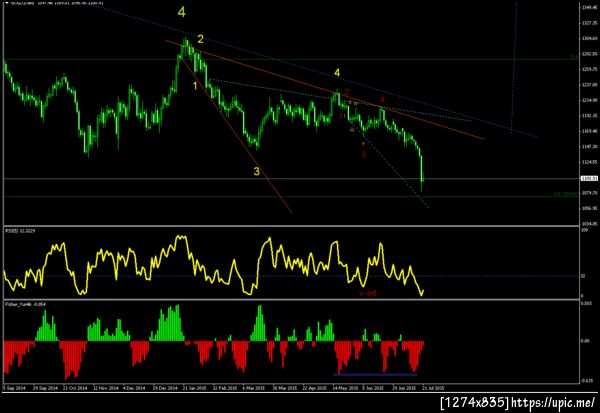Screen dimensions: 600x413
Task: Click the "5 Jun 2015" date label
Action: [373, 388]
